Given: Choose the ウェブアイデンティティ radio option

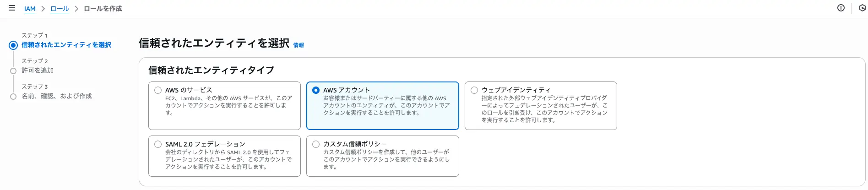Looking at the screenshot, I should tap(474, 90).
